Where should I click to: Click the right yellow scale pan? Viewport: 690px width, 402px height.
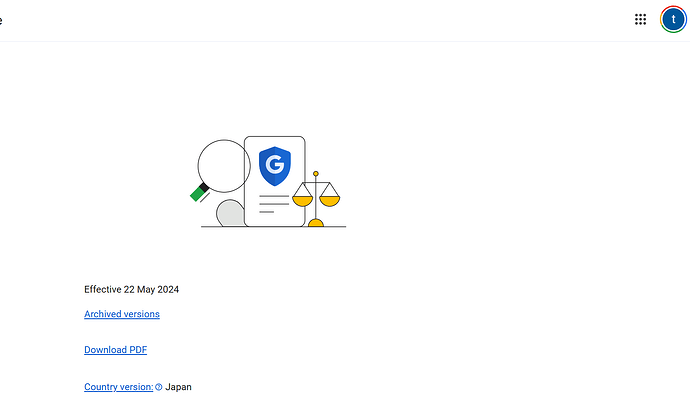[x=330, y=201]
